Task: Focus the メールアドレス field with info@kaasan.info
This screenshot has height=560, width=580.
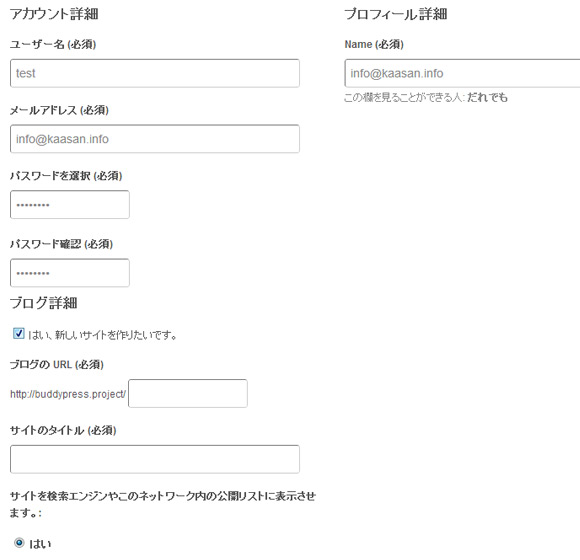Action: click(x=155, y=139)
